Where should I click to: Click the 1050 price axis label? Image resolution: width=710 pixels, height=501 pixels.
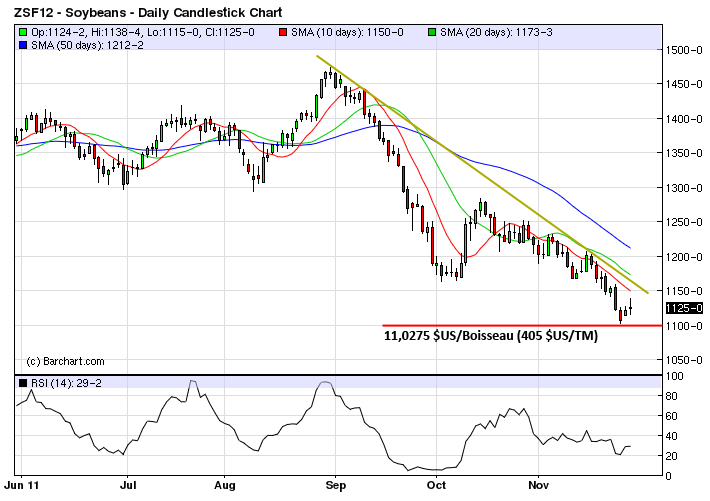[684, 360]
